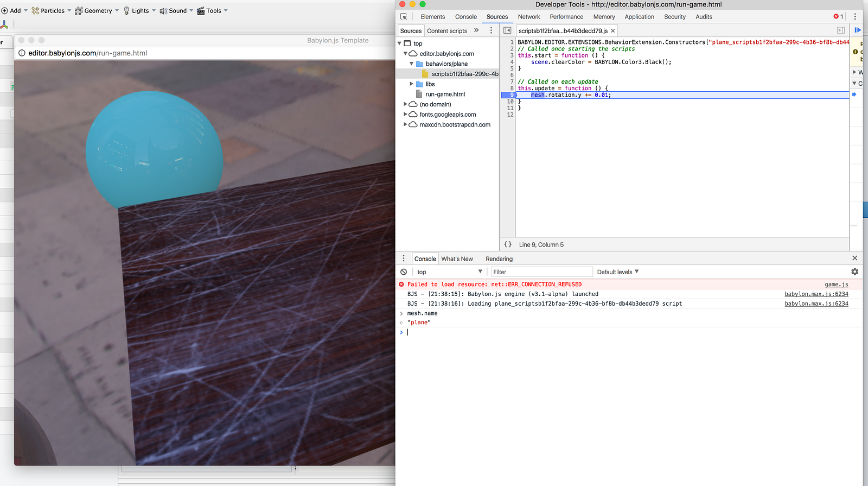The image size is (868, 486).
Task: Open the Geometry dropdown menu
Action: point(97,11)
